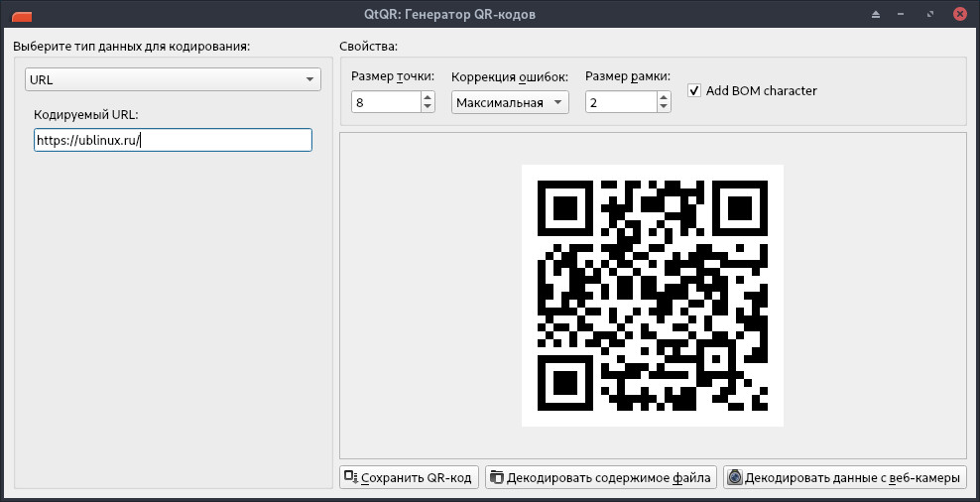Click the webcam icon on decode button

pyautogui.click(x=735, y=477)
